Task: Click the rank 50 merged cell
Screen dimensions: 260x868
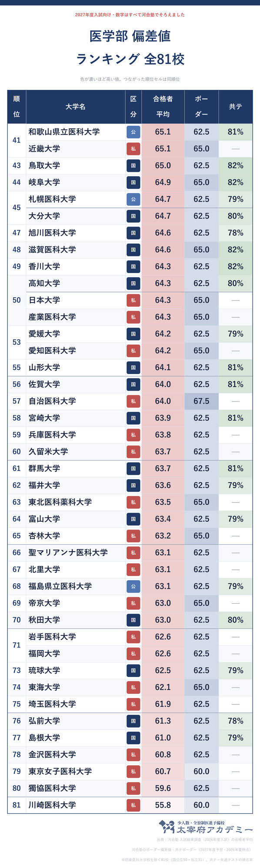Action: [17, 300]
